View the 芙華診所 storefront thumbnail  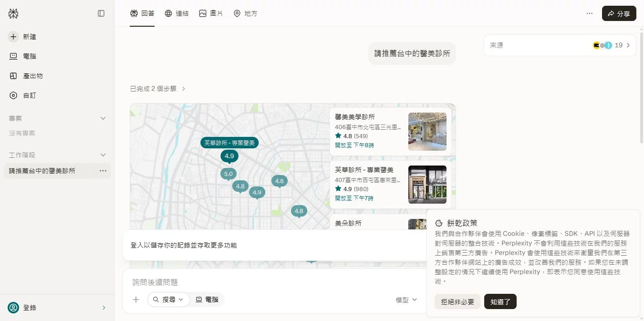427,185
